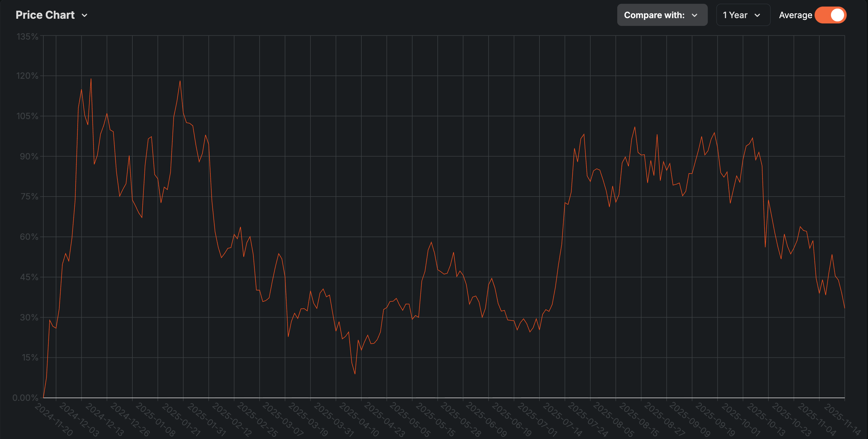
Task: Click the highest peak of the orange line
Action: (91, 79)
